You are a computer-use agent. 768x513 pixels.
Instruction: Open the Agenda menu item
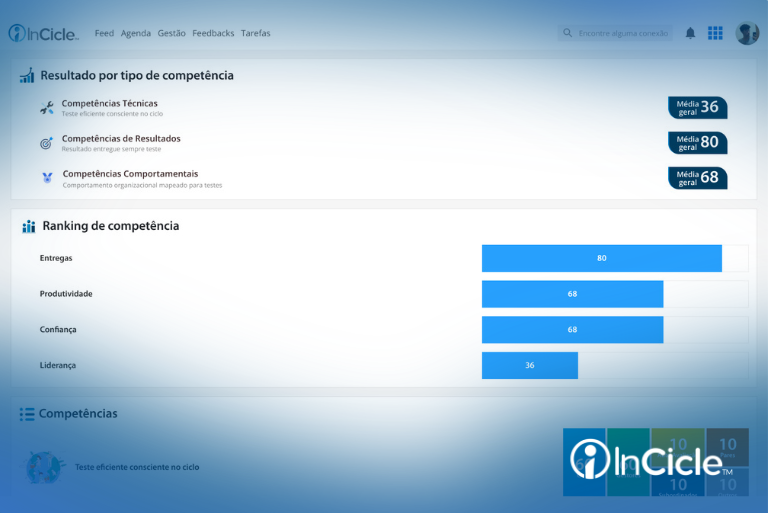click(x=136, y=33)
